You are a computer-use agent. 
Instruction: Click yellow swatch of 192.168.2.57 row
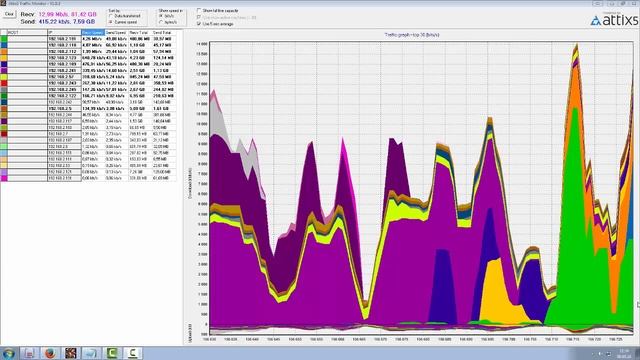(4, 77)
